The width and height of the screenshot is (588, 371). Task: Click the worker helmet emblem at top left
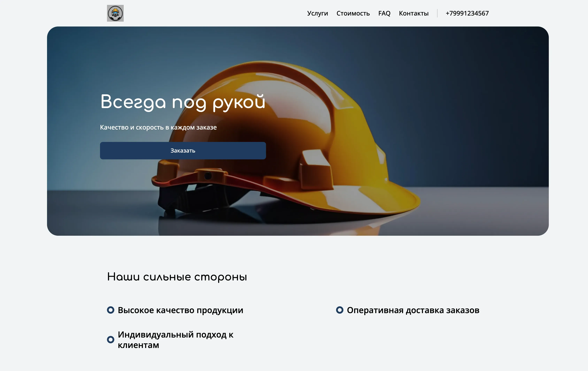(x=116, y=13)
